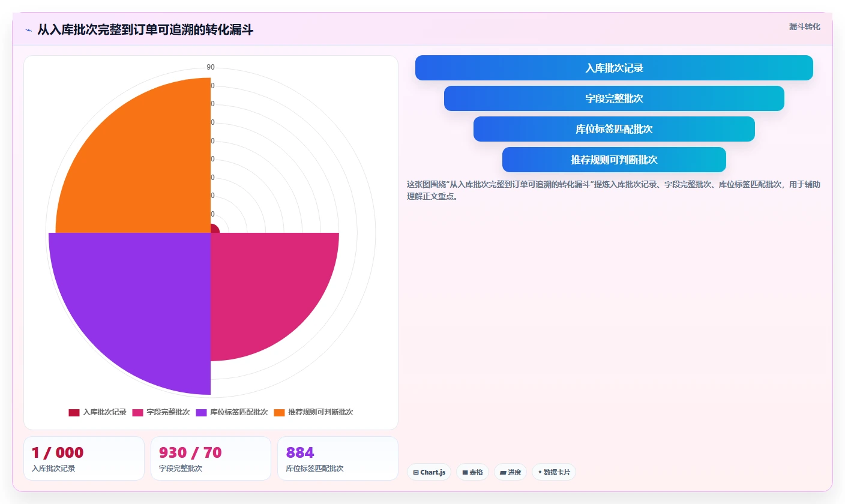Toggle 字段完整批次 legend swatch
Viewport: 845px width, 504px height.
click(x=137, y=412)
